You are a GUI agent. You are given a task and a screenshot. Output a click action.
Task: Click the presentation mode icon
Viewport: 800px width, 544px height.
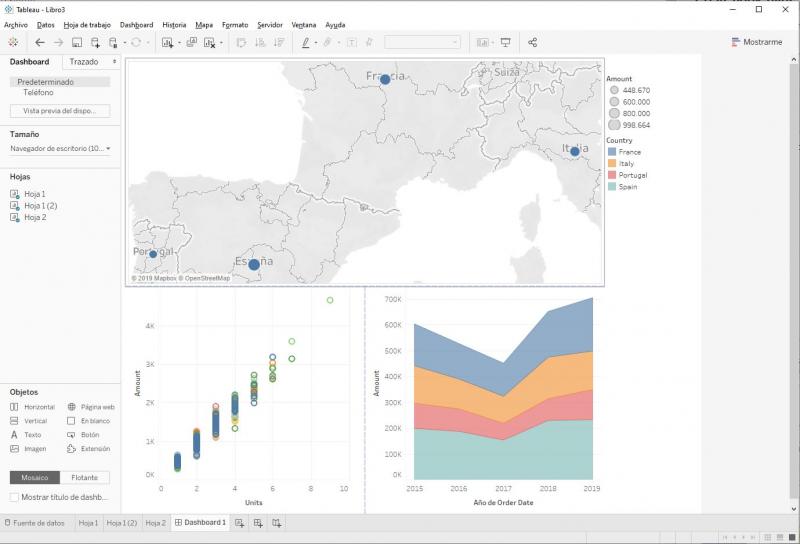pyautogui.click(x=505, y=43)
